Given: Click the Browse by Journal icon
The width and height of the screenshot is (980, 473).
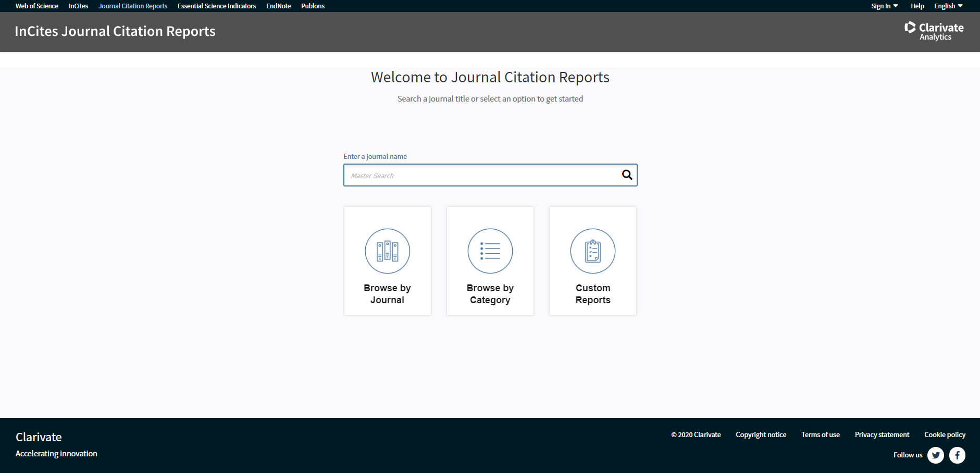Looking at the screenshot, I should pos(387,251).
